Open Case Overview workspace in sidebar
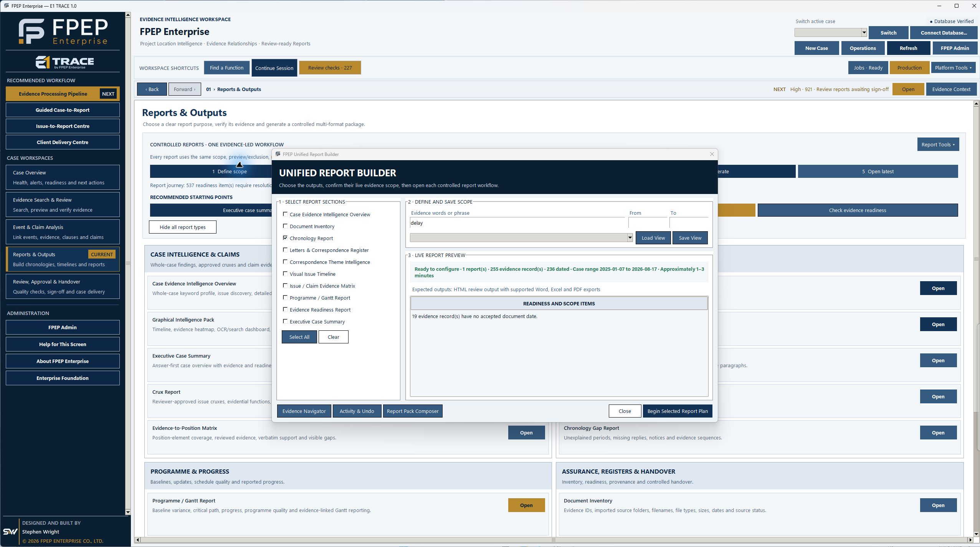This screenshot has width=980, height=547. (x=63, y=177)
